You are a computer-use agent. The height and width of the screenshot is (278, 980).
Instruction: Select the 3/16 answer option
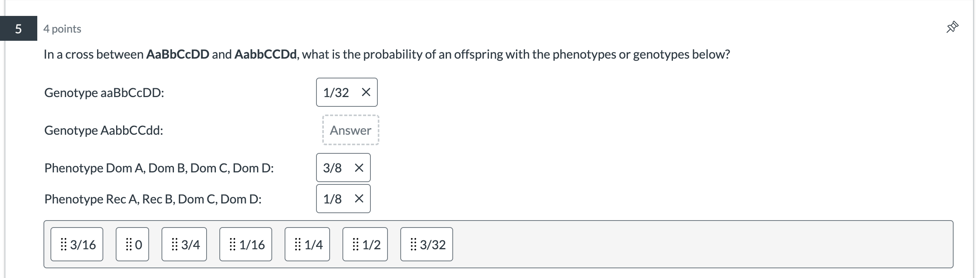tap(76, 244)
